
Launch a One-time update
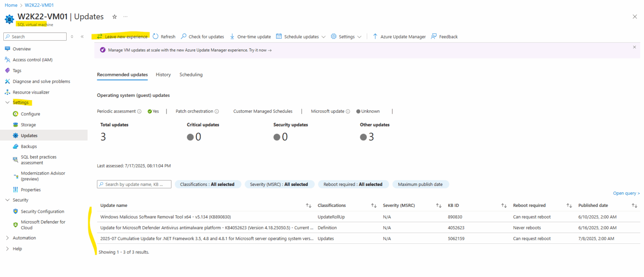(250, 37)
